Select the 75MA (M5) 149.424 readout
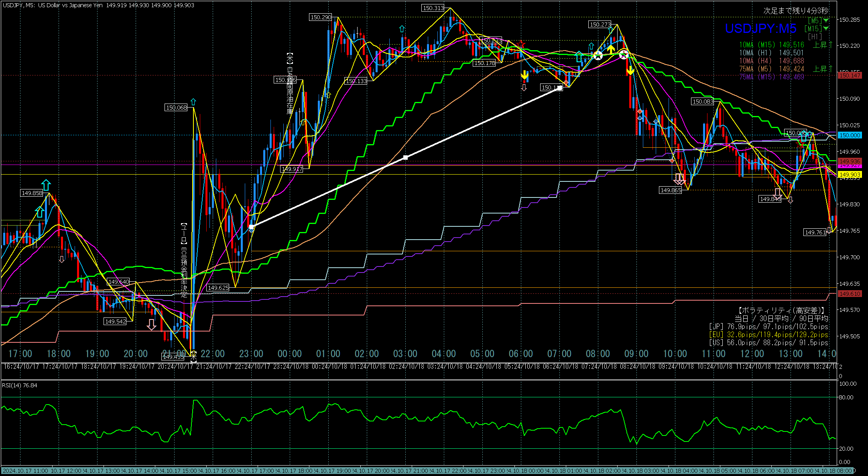Image resolution: width=868 pixels, height=476 pixels. 772,69
